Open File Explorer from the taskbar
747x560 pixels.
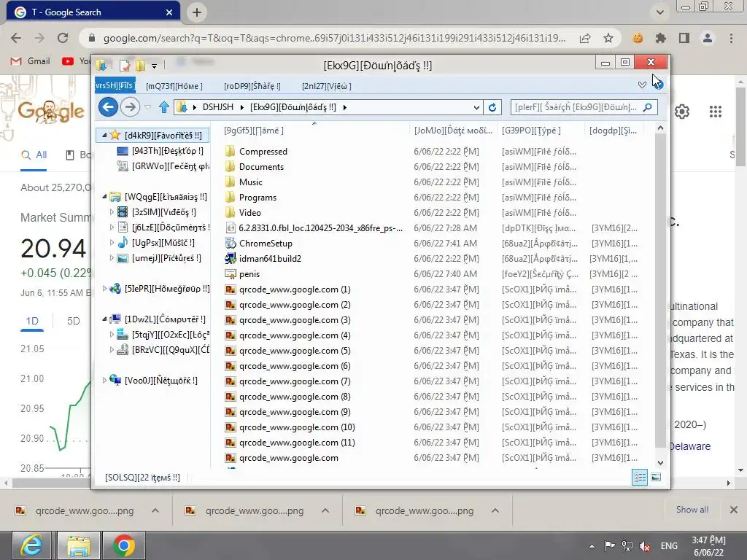coord(79,545)
